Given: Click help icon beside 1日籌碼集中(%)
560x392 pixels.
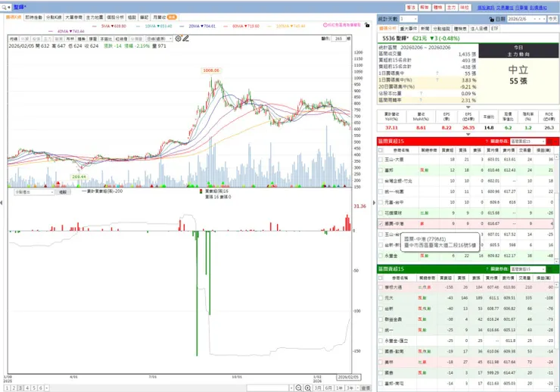Looking at the screenshot, I should tap(437, 80).
